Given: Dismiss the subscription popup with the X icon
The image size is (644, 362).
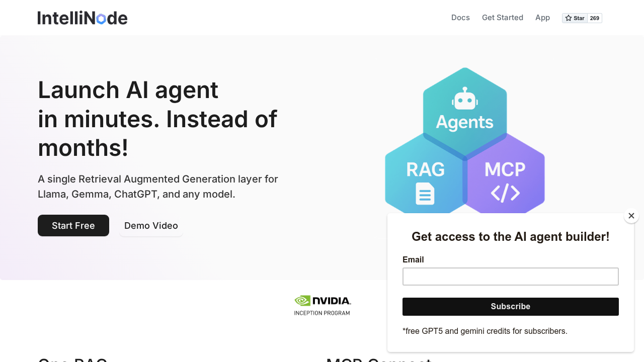Looking at the screenshot, I should pyautogui.click(x=631, y=216).
